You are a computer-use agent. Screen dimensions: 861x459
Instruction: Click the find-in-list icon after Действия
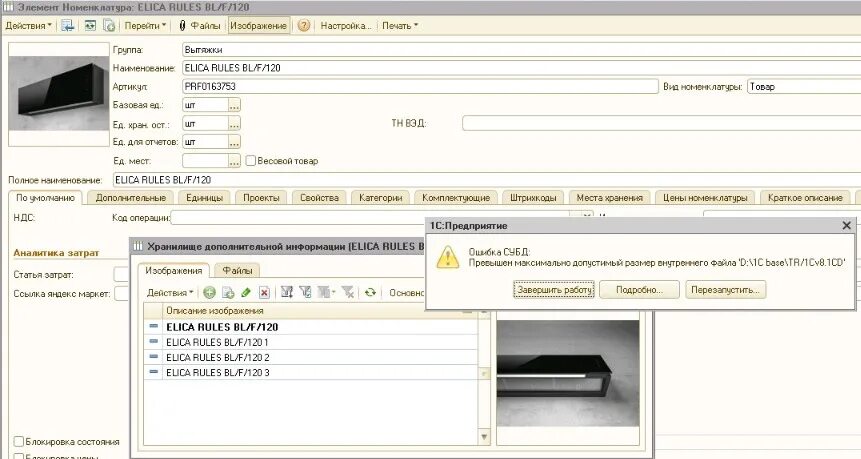pyautogui.click(x=67, y=25)
